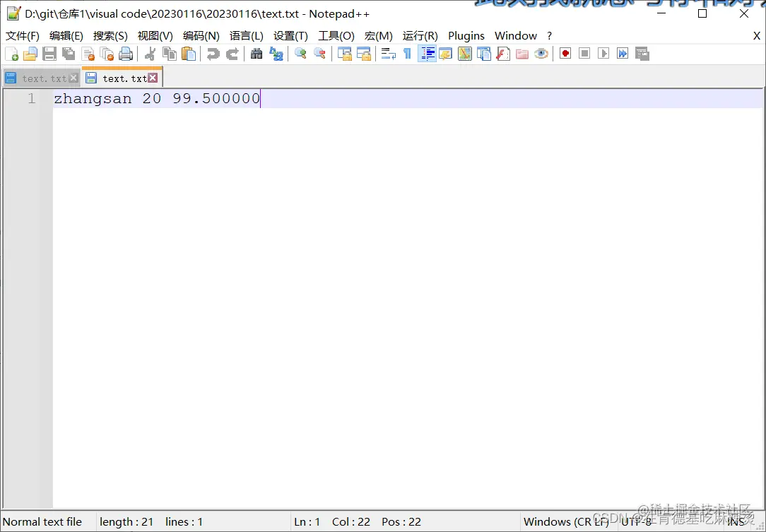Click 'length : 21' status entry
Image resolution: width=766 pixels, height=532 pixels.
[126, 521]
